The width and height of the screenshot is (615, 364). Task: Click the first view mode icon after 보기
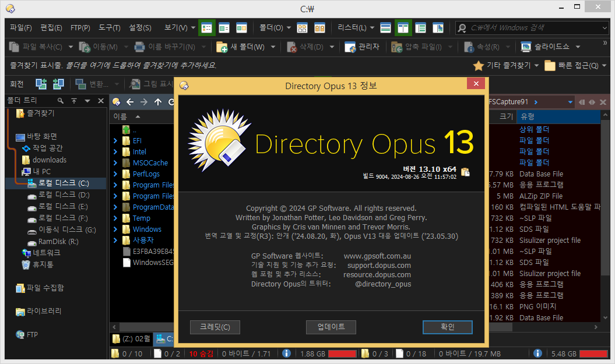[x=207, y=28]
